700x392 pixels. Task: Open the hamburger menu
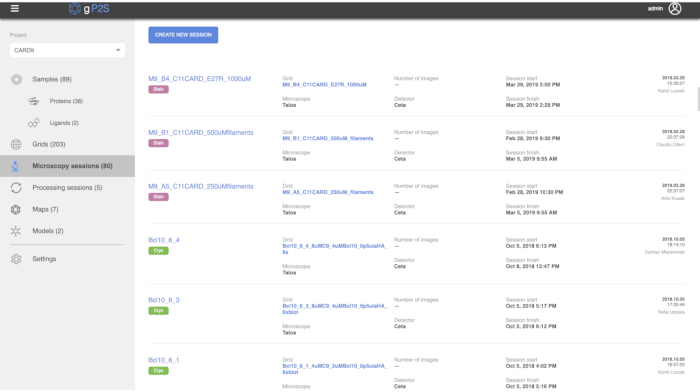15,8
